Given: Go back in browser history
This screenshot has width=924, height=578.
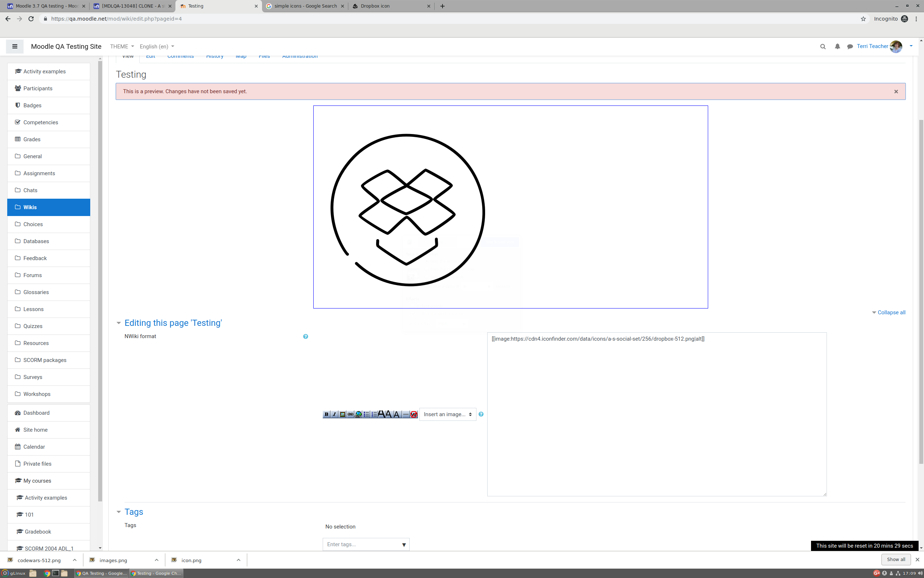Looking at the screenshot, I should click(x=8, y=19).
